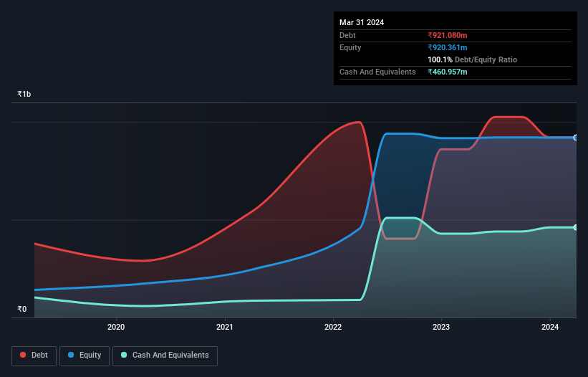Select the Equity endpoint marker on chart
The image size is (588, 377).
click(x=576, y=138)
